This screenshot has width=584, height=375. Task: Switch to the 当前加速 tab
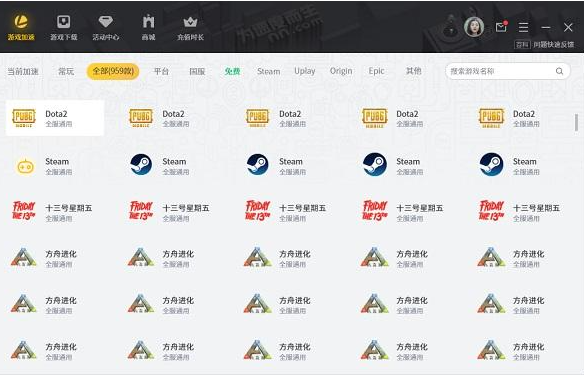pos(23,71)
